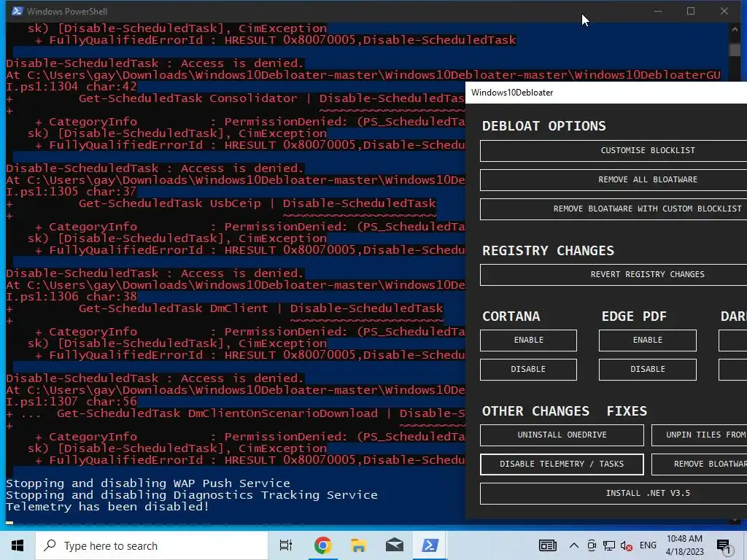Click 'Telemetry has been disabled!' output line

(107, 506)
